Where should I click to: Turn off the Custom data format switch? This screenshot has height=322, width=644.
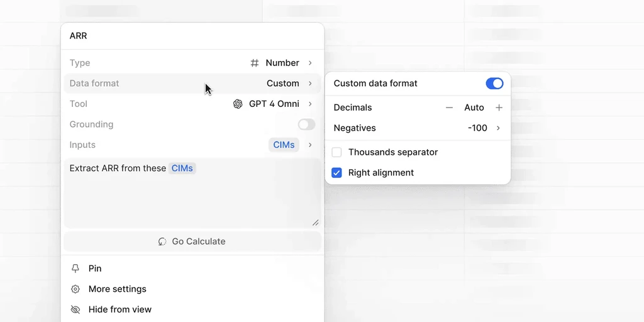[494, 84]
